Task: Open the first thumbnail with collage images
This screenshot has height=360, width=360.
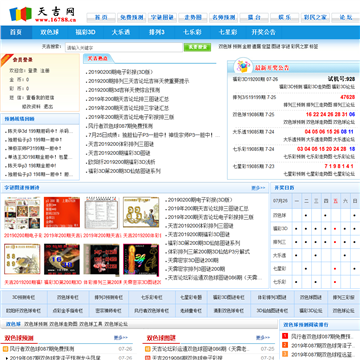Action: coord(22,213)
